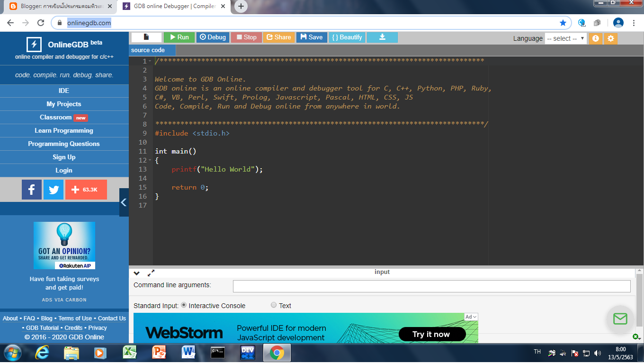
Task: Download the code with the download icon
Action: coord(382,37)
